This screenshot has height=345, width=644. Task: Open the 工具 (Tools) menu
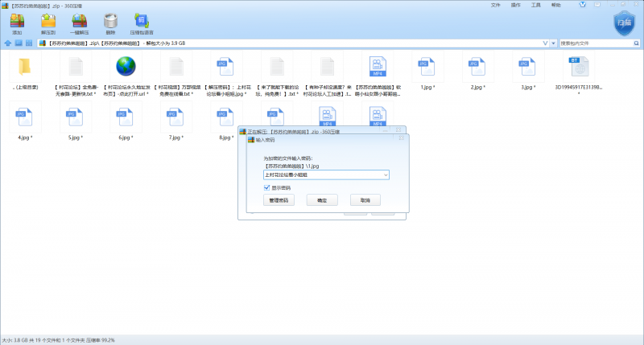click(x=535, y=5)
